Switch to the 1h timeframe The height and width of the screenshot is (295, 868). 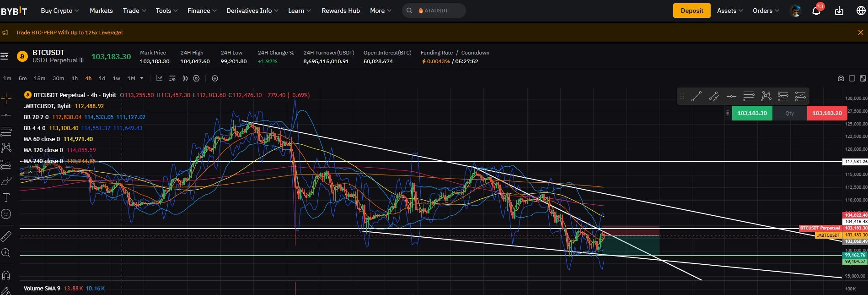point(75,78)
